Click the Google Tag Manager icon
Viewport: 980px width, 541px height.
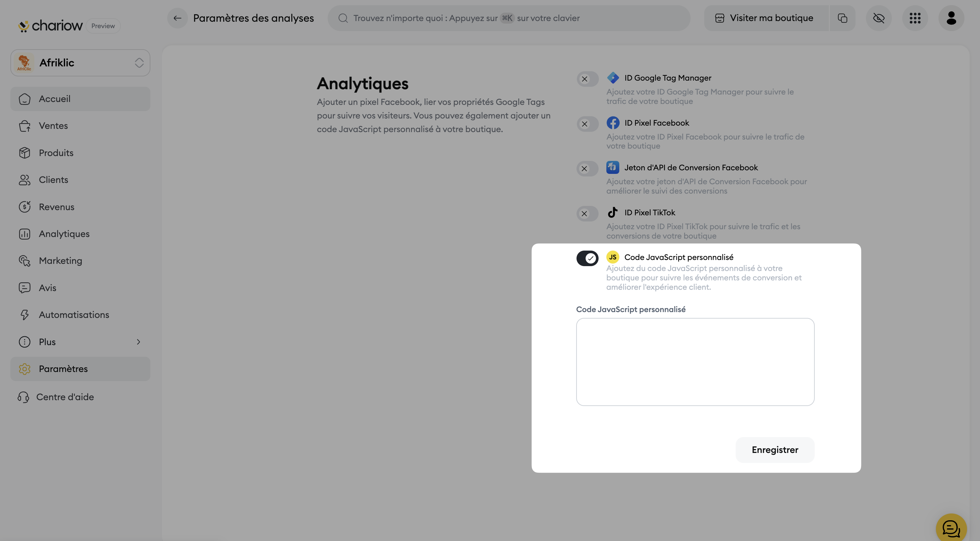click(x=612, y=78)
